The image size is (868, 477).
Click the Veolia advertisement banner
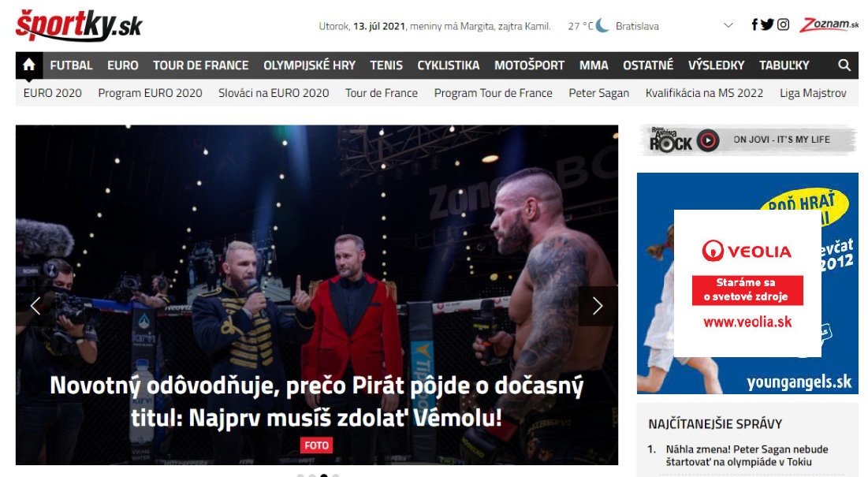click(x=747, y=283)
